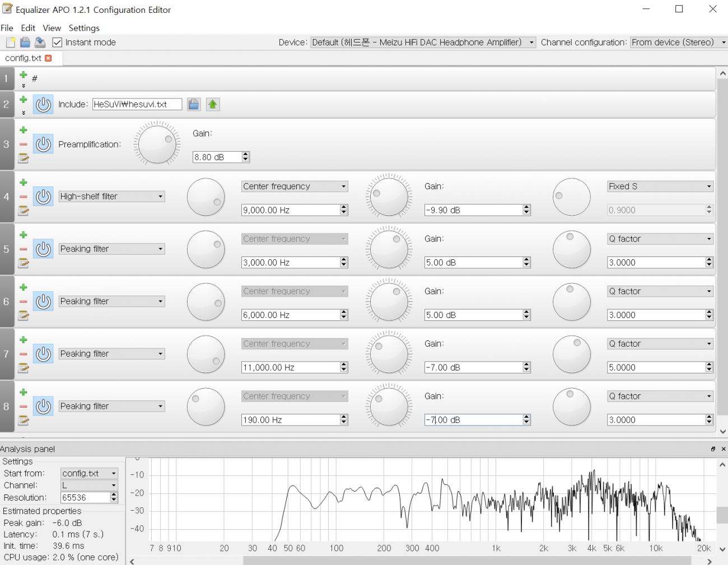The height and width of the screenshot is (565, 728).
Task: Click the pencil icon in row 5
Action: click(24, 263)
